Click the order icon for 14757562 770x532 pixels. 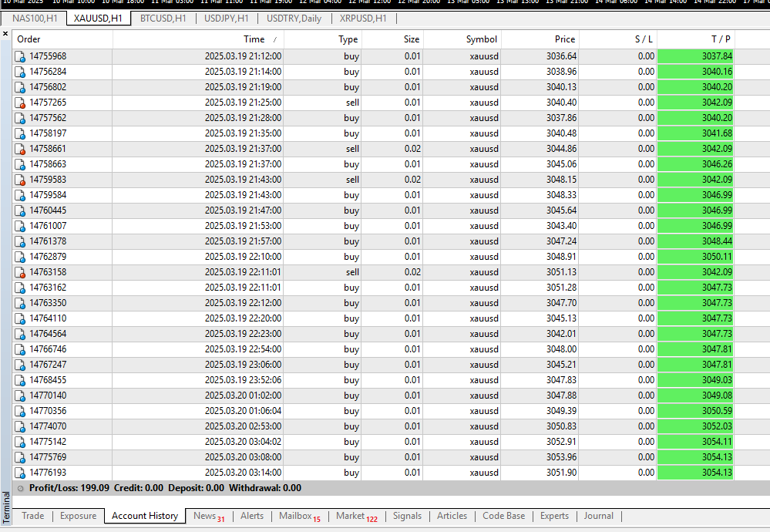(x=20, y=119)
